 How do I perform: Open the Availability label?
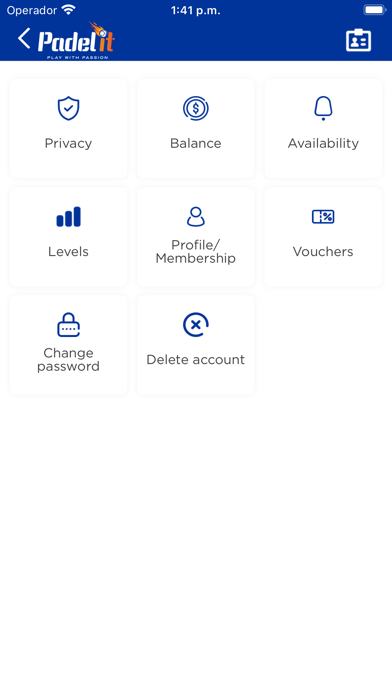323,143
